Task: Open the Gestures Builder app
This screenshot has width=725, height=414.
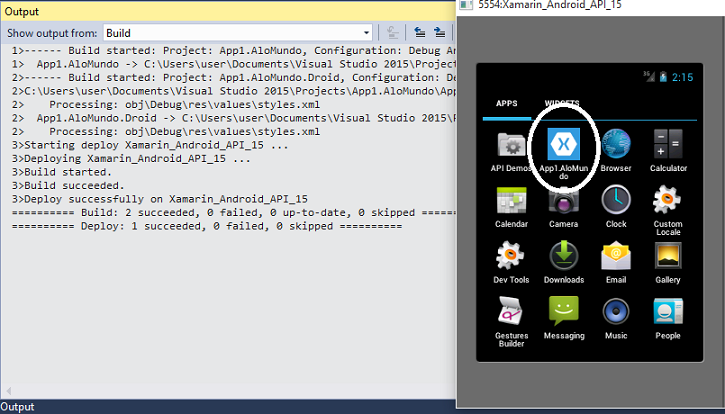Action: [x=511, y=321]
